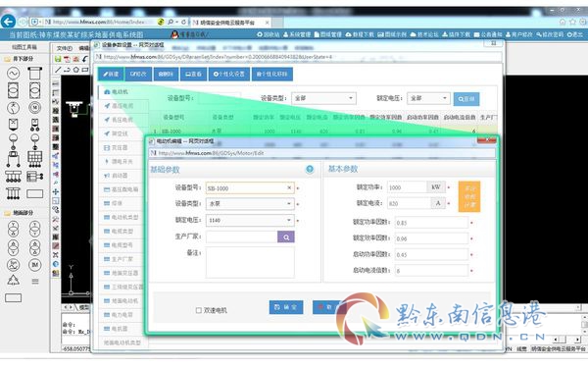This screenshot has height=368, width=588.
Task: Collapse the 井下部分 palette folder
Action: pos(7,59)
